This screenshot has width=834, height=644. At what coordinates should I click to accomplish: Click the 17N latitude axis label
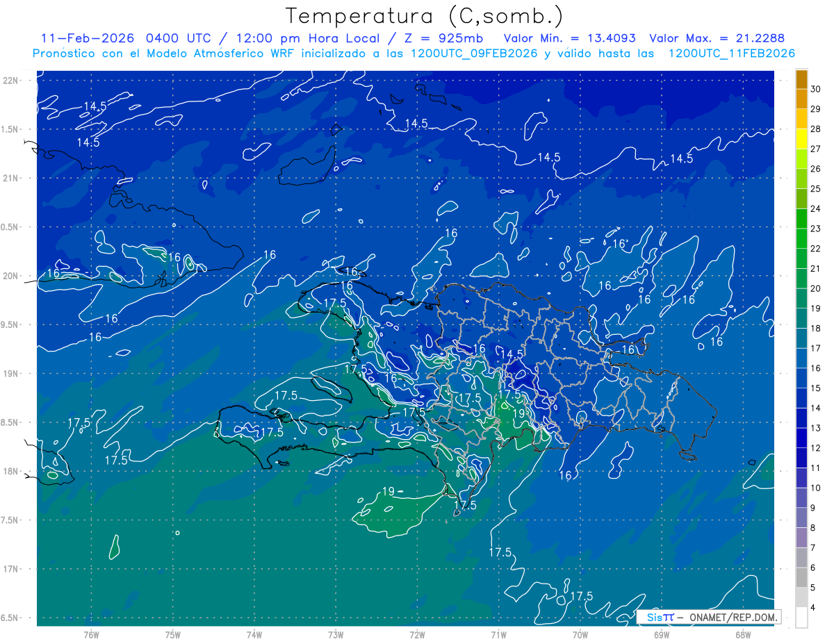tap(10, 569)
